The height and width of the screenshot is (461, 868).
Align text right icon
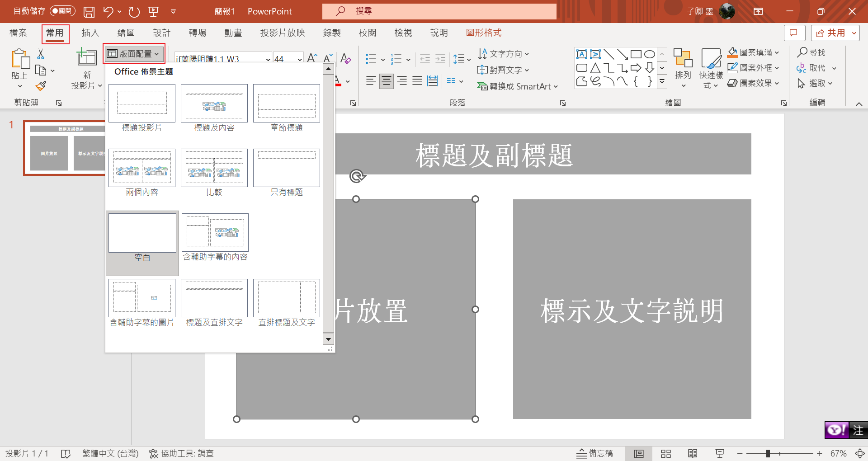click(x=402, y=81)
